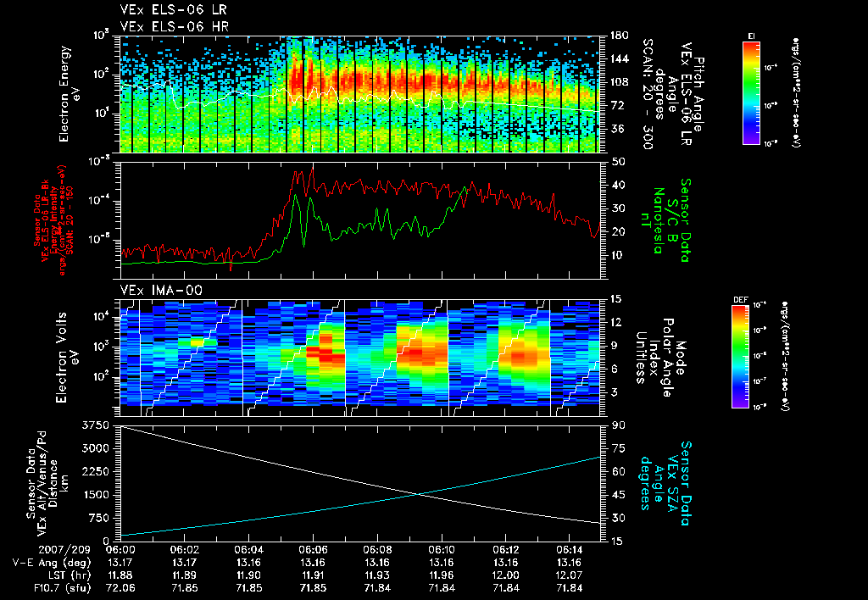The image size is (868, 600).
Task: Click the DEF color scale bar
Action: (x=741, y=357)
